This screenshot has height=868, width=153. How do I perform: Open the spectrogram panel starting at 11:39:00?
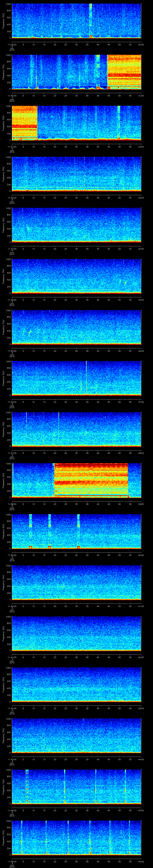(76, 532)
